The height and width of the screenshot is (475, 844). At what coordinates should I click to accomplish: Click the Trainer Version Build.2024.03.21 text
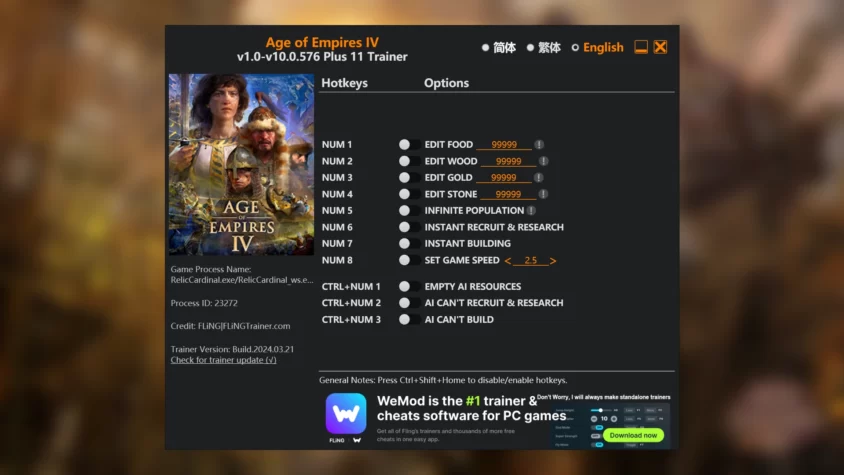(x=233, y=349)
